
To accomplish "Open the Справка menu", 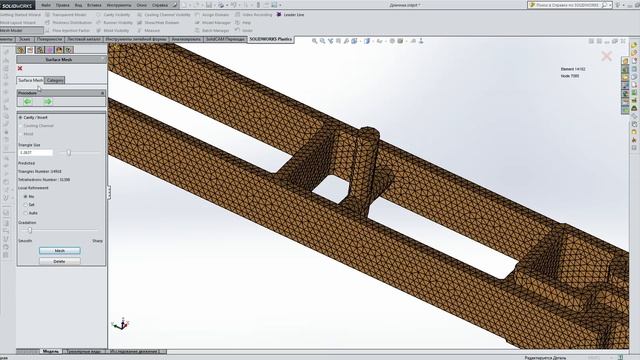I will (160, 5).
